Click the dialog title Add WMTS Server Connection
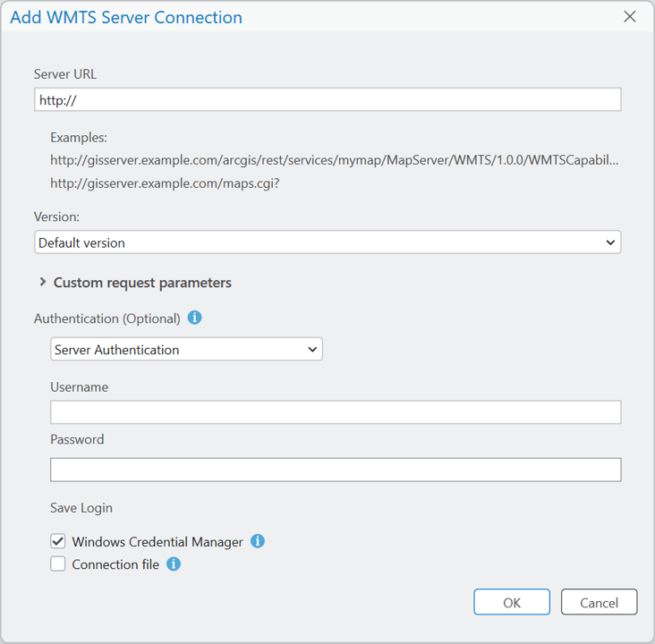655x644 pixels. tap(126, 17)
